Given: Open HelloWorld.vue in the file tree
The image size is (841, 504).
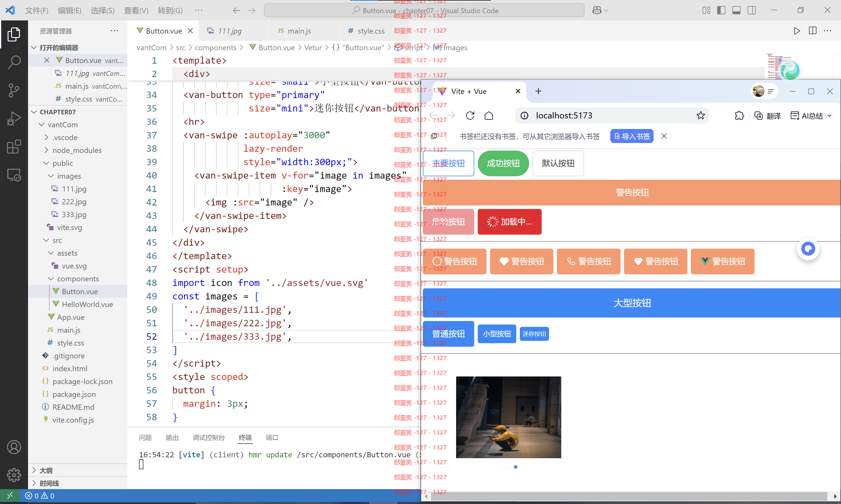Looking at the screenshot, I should click(x=87, y=305).
